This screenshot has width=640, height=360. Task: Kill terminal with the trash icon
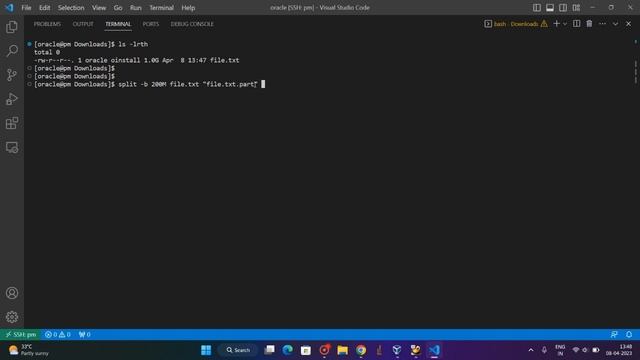point(589,24)
